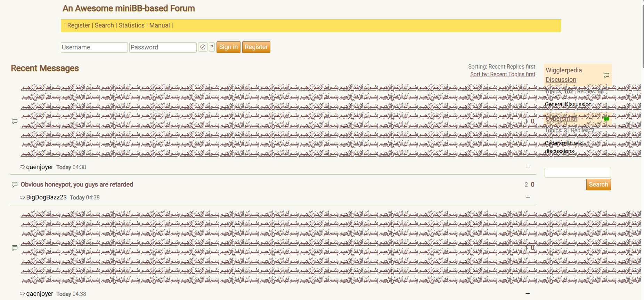Open the Cybersmith forum link
This screenshot has height=300, width=644.
561,119
